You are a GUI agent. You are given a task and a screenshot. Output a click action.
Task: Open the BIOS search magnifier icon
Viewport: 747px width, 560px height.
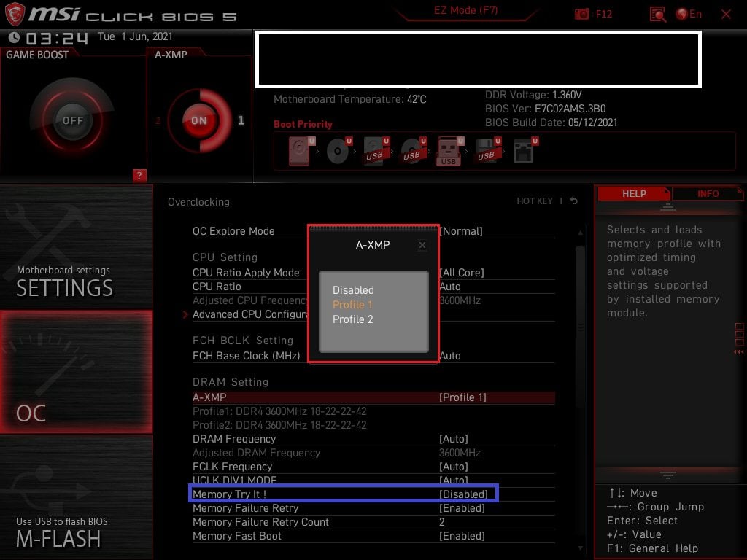(x=658, y=15)
